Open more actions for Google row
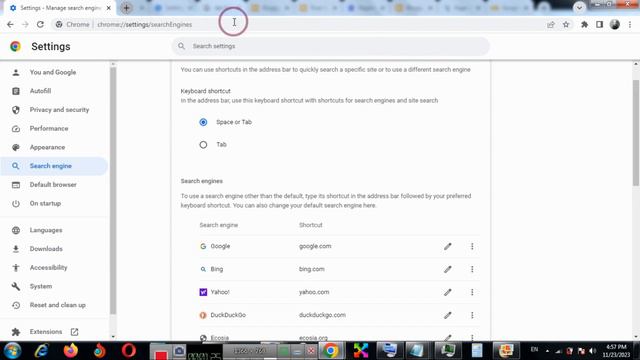This screenshot has height=360, width=640. pyautogui.click(x=472, y=247)
